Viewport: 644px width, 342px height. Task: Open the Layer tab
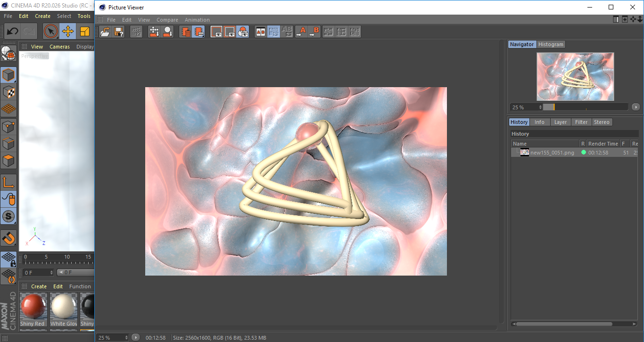tap(561, 122)
